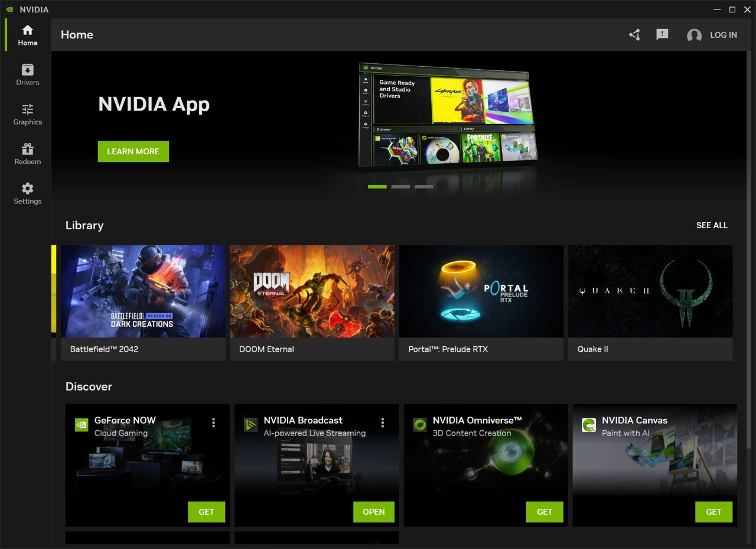This screenshot has height=549, width=756.
Task: Click the NVIDIA Canvas app icon
Action: (x=588, y=425)
